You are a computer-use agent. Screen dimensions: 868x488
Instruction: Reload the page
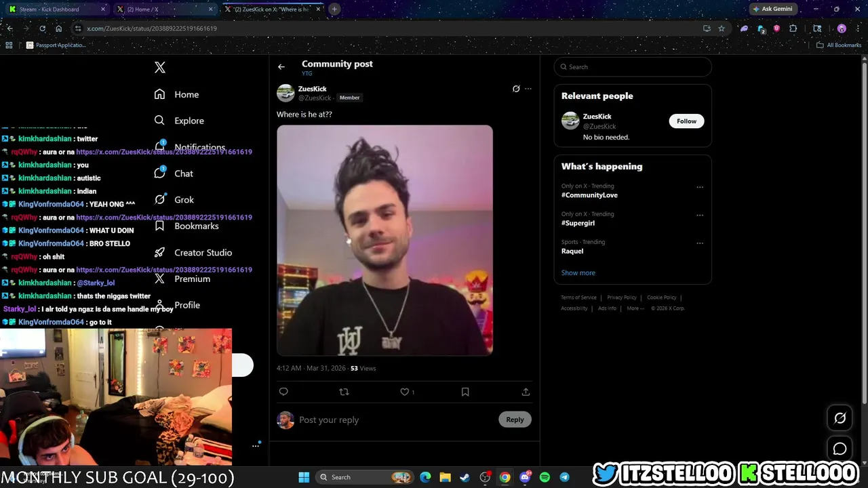point(42,28)
